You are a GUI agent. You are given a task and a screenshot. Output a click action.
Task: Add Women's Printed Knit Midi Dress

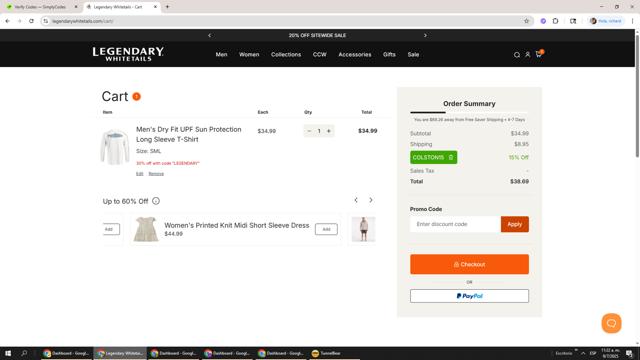pyautogui.click(x=326, y=229)
